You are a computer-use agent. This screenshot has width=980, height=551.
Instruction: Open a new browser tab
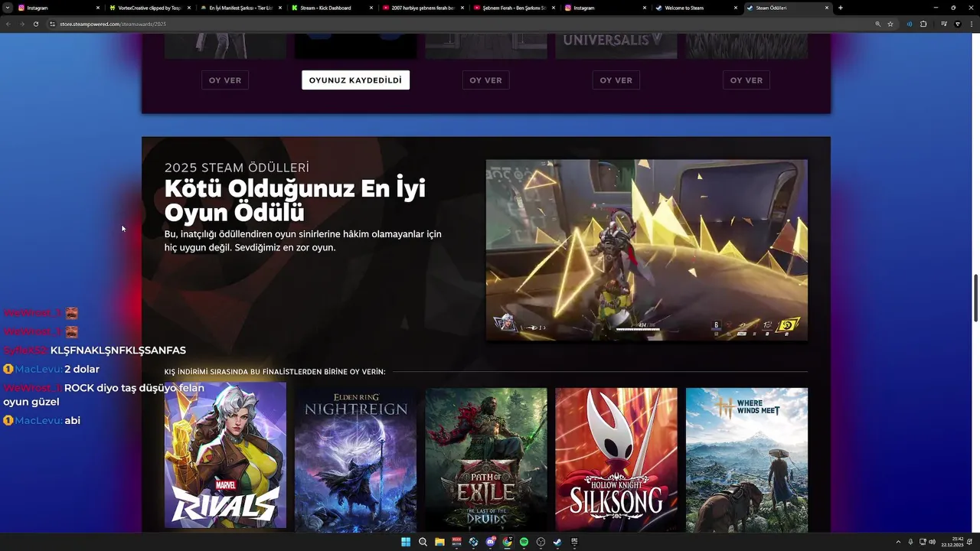coord(841,8)
